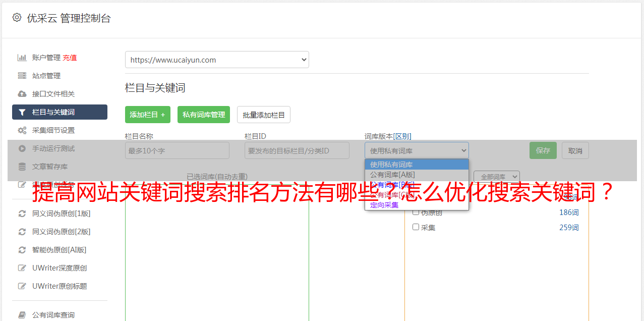Viewport: 644px width, 321px height.
Task: Check the 采集 checkbox
Action: 416,227
